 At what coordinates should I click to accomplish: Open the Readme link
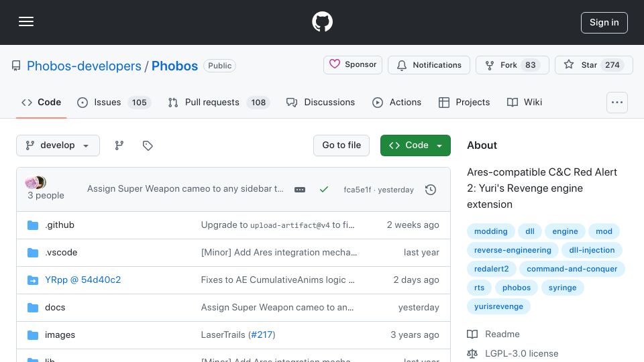493,335
